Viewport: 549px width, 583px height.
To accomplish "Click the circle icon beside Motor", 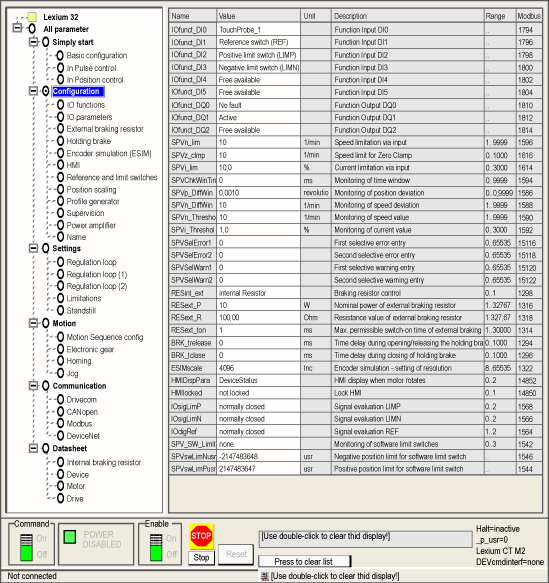I will click(x=60, y=486).
